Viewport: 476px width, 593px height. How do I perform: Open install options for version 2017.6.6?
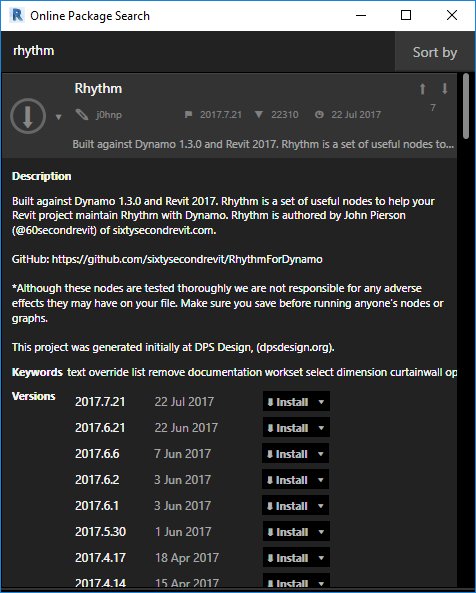coord(321,454)
